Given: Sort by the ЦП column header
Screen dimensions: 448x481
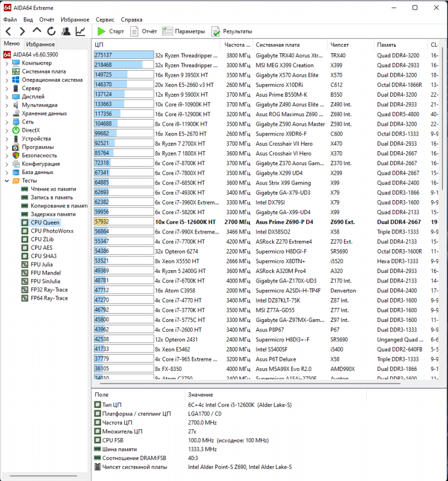Looking at the screenshot, I should click(156, 45).
